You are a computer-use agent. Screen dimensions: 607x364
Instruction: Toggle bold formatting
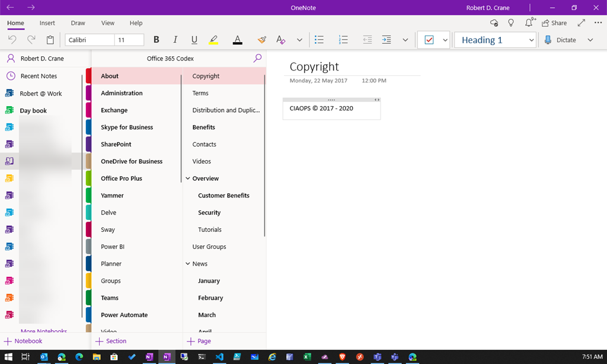click(156, 40)
